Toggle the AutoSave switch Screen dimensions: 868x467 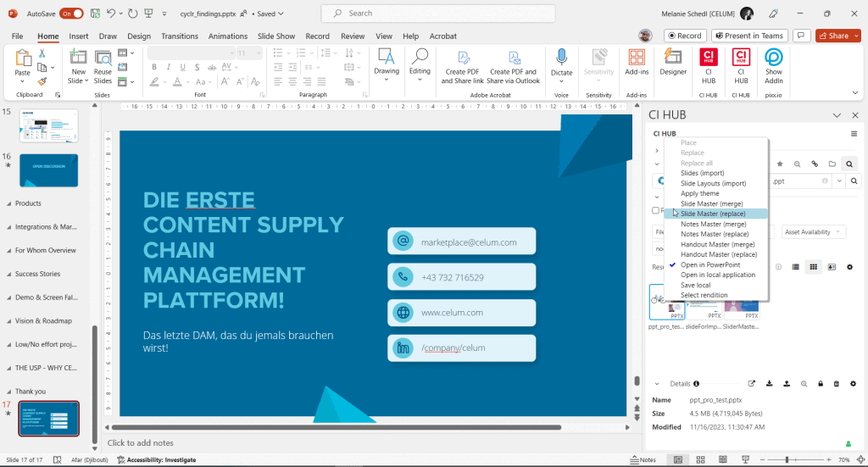[71, 14]
